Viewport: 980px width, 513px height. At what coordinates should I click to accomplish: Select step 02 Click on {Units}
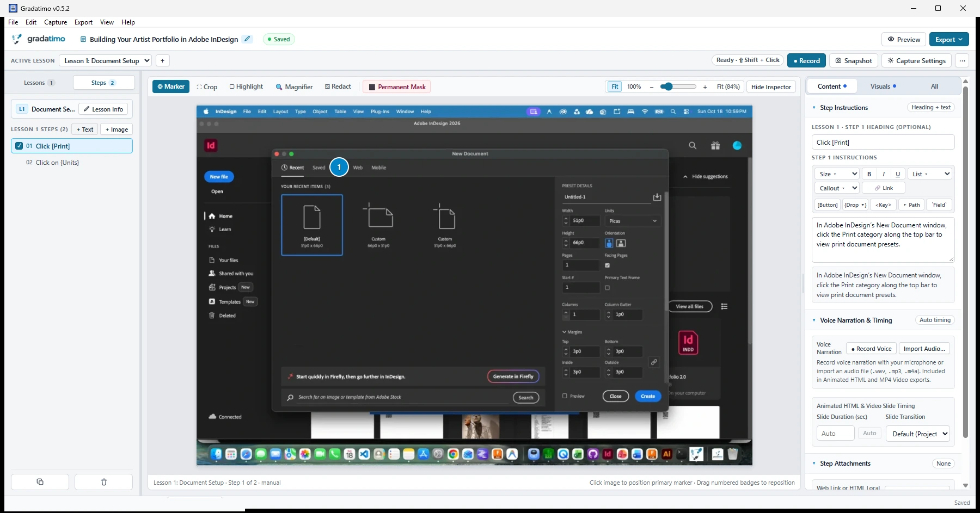click(x=72, y=163)
